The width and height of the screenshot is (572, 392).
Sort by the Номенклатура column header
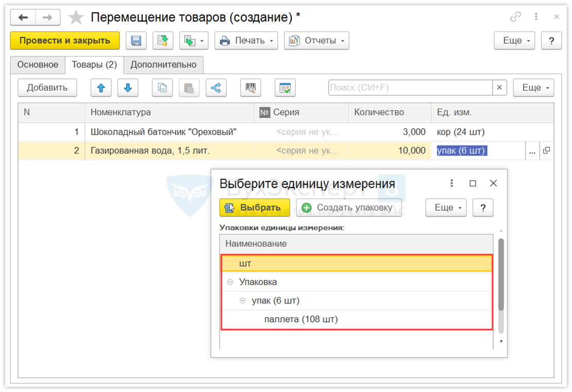169,112
